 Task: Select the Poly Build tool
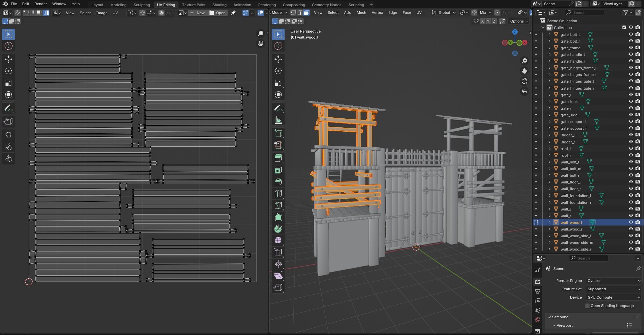point(278,217)
